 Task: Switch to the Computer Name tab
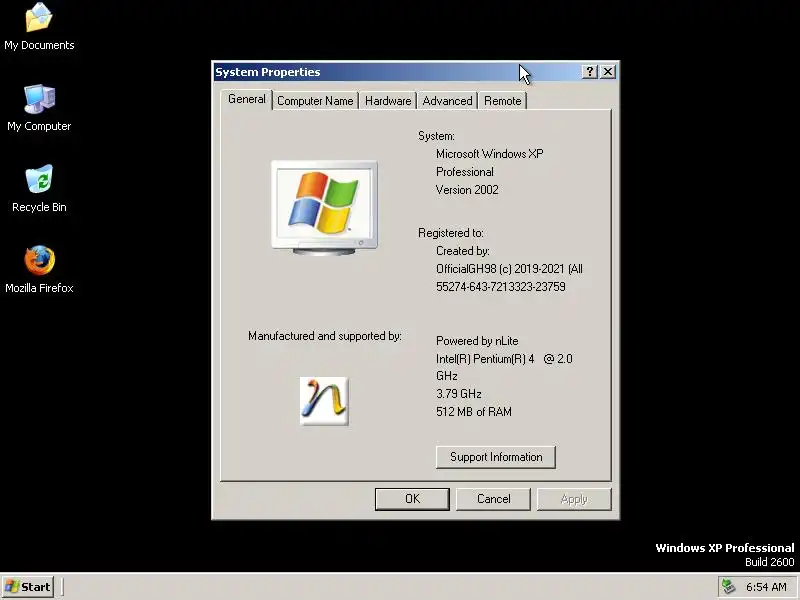pos(315,101)
